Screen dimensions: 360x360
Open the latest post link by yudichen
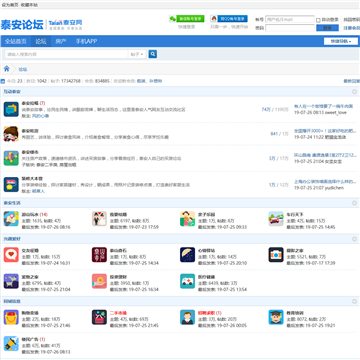click(326, 182)
